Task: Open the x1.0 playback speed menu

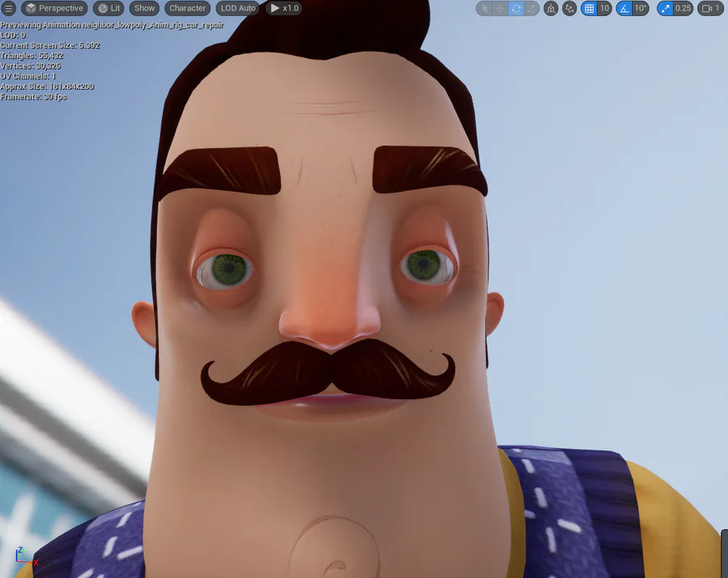Action: pos(284,8)
